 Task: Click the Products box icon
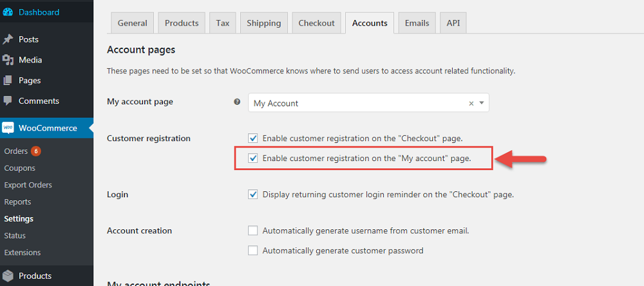point(8,276)
